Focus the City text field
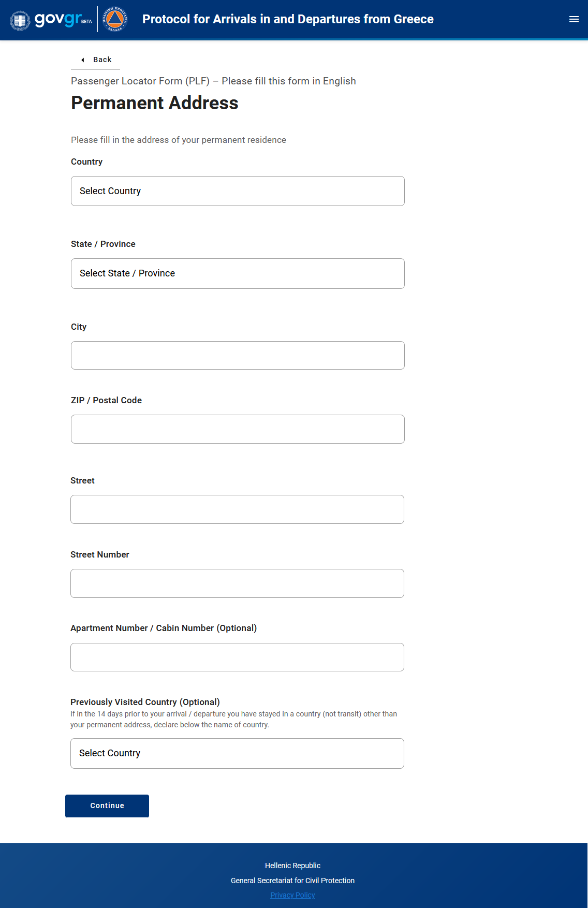588x909 pixels. pyautogui.click(x=238, y=355)
